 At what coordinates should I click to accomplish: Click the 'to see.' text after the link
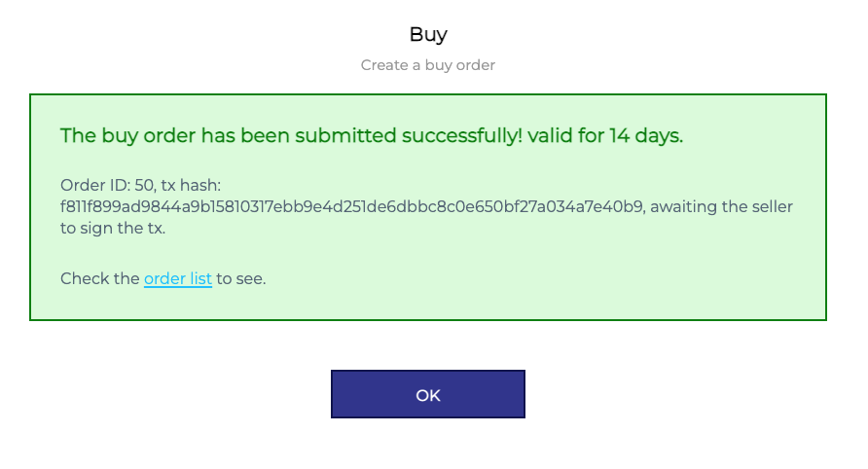tap(241, 279)
